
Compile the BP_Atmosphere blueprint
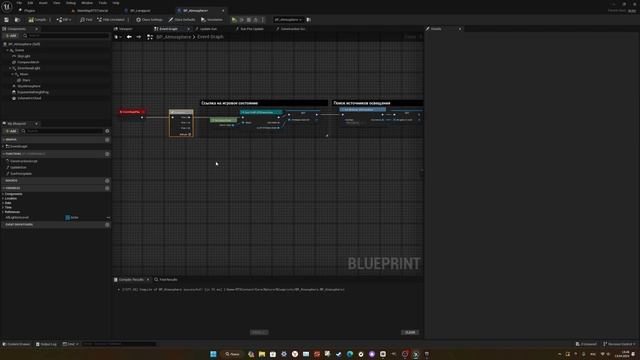coord(38,20)
